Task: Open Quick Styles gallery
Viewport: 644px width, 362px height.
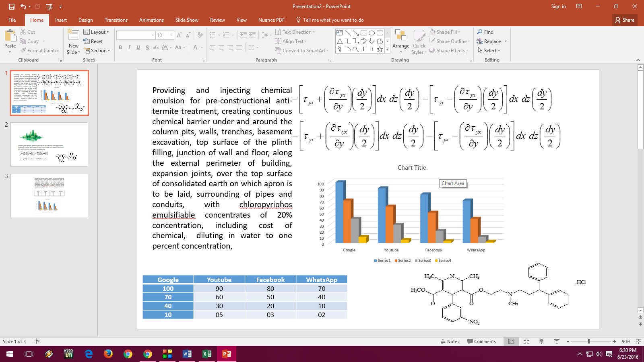Action: (419, 41)
